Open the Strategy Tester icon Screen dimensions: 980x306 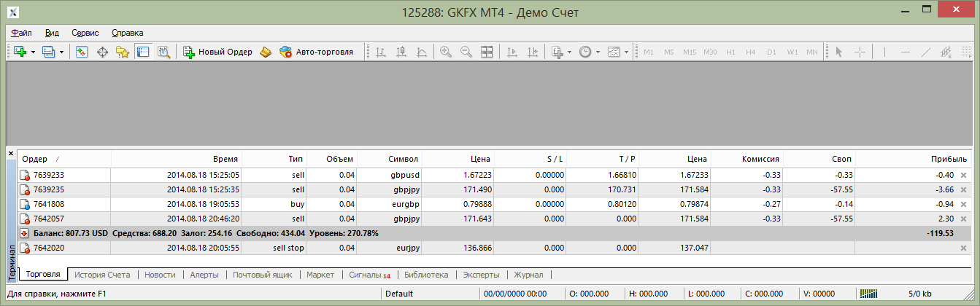163,52
